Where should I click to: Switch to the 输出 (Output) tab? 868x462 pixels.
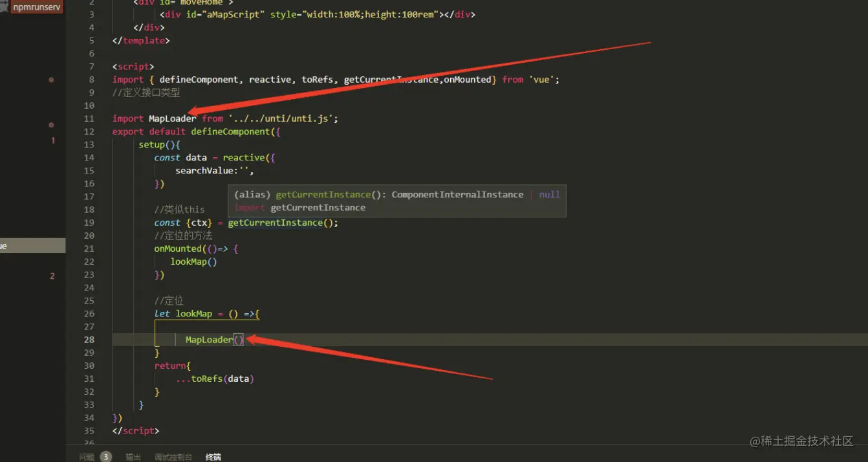(133, 457)
